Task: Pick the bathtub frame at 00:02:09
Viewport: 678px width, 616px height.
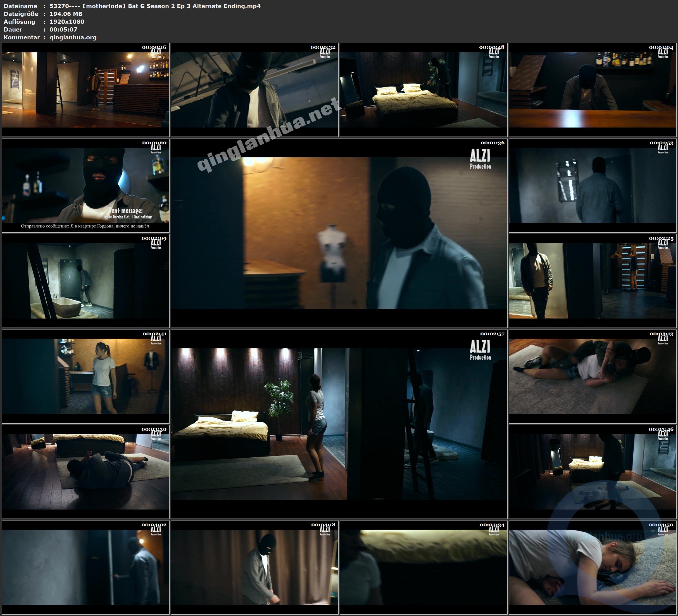Action: (85, 281)
